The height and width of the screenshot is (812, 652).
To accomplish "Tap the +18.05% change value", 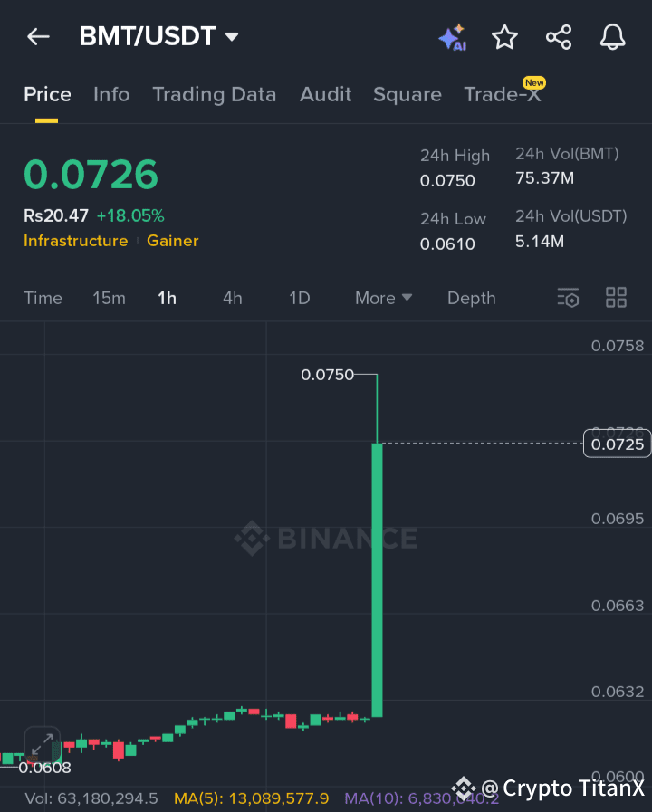I will [x=130, y=216].
